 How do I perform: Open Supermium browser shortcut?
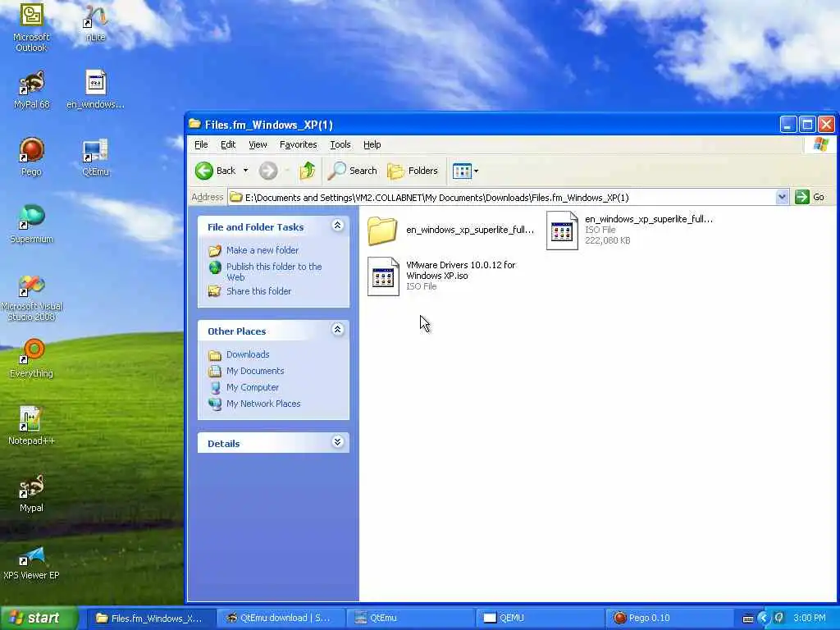(x=32, y=225)
